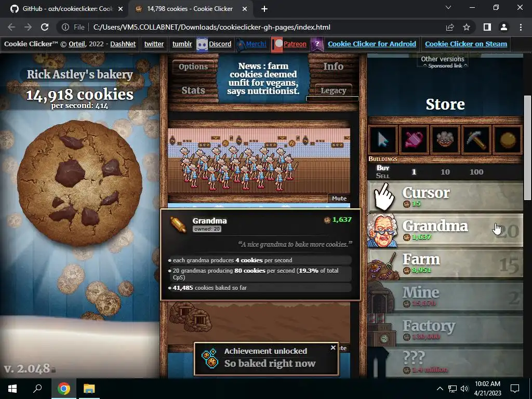Mute the grandma building row
The height and width of the screenshot is (399, 532).
tap(339, 198)
